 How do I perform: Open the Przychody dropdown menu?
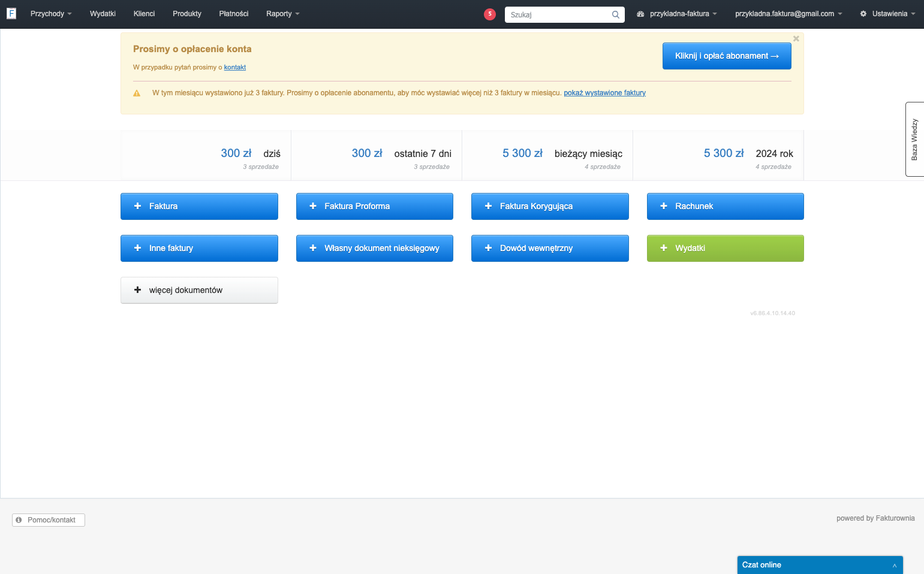51,14
